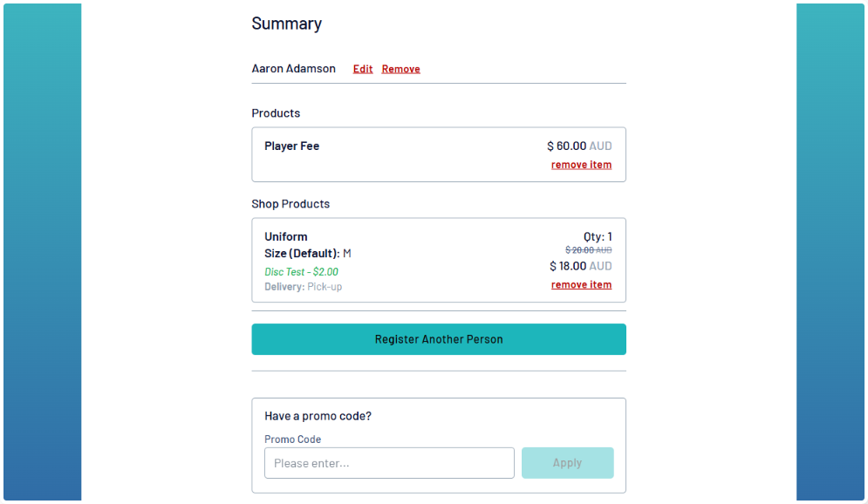Click the $60.00 AUD player fee price
Screen dimensions: 868x504
pos(579,146)
